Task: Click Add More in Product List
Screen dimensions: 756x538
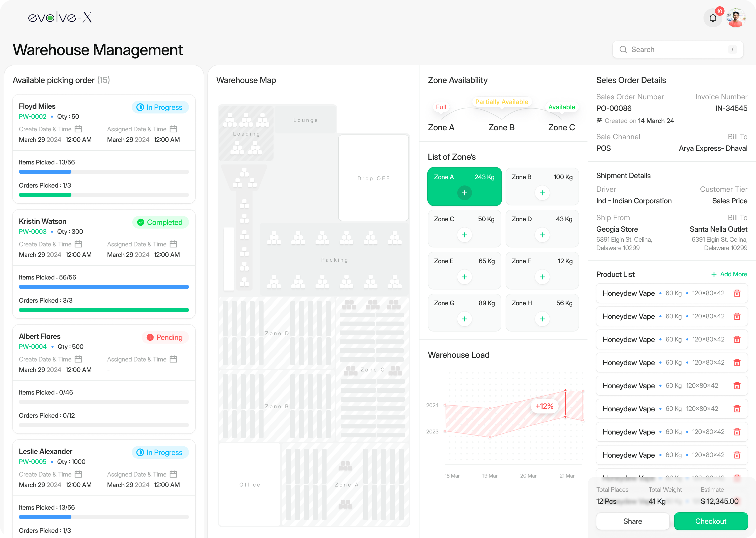Action: click(729, 274)
